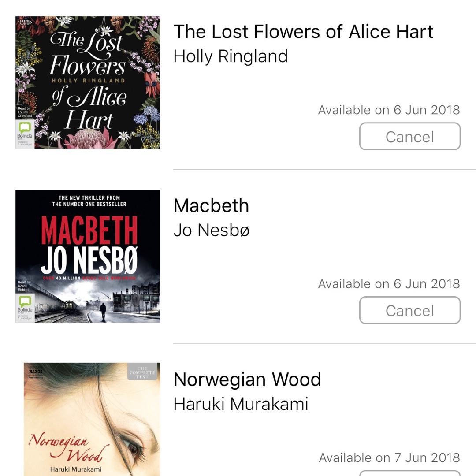Tap author Holly Ringland
The image size is (476, 476).
[x=231, y=56]
